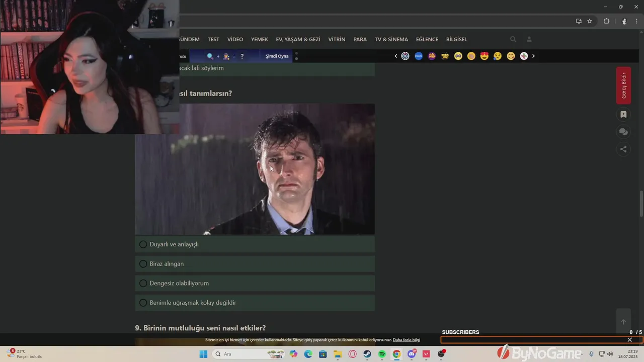
Task: Open the 'Daha fazla bilgi' cookie link
Action: point(407,340)
